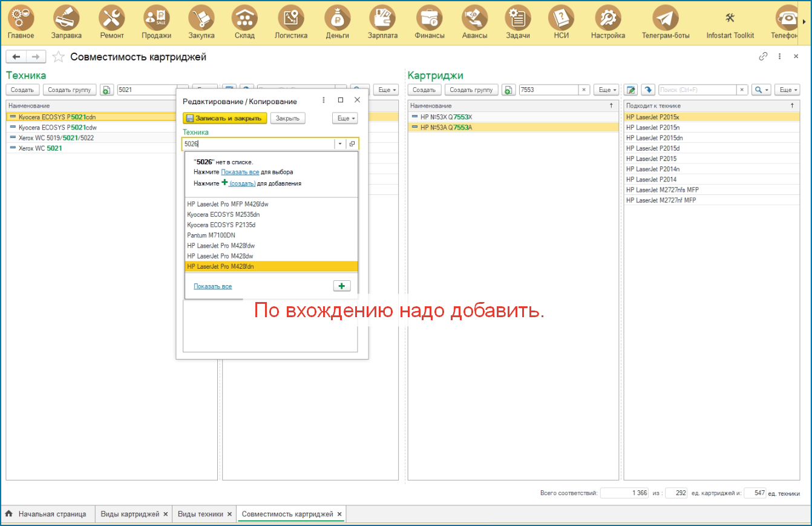Click Создать группу in the Техника panel
The height and width of the screenshot is (526, 812).
tap(70, 90)
